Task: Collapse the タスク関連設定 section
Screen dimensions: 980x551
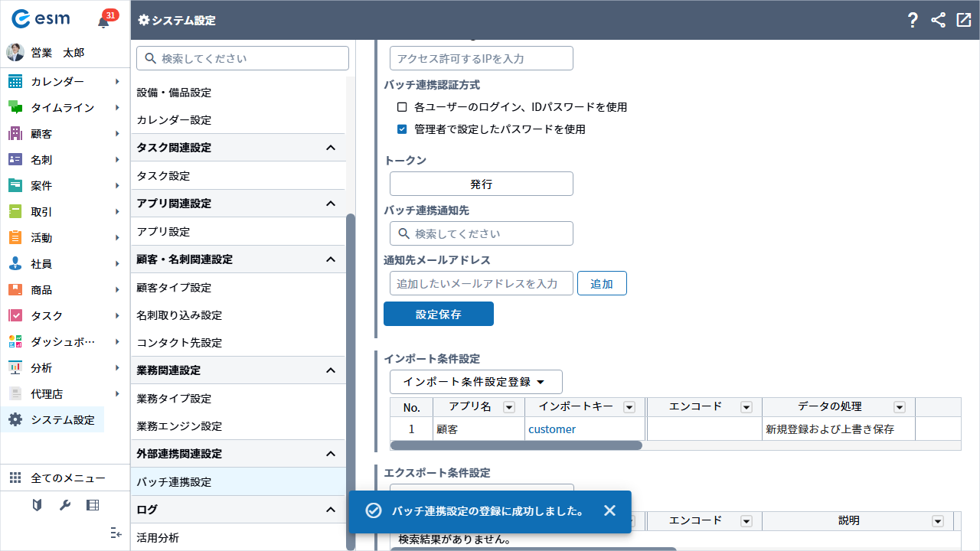Action: 331,148
